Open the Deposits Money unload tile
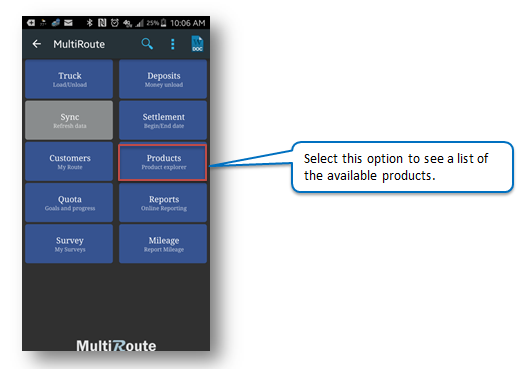 (x=163, y=79)
